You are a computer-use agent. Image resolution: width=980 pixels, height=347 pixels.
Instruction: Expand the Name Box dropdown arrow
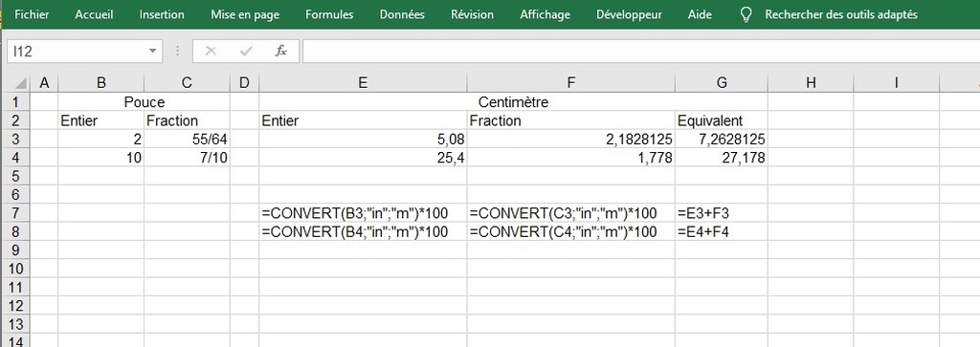click(x=152, y=52)
